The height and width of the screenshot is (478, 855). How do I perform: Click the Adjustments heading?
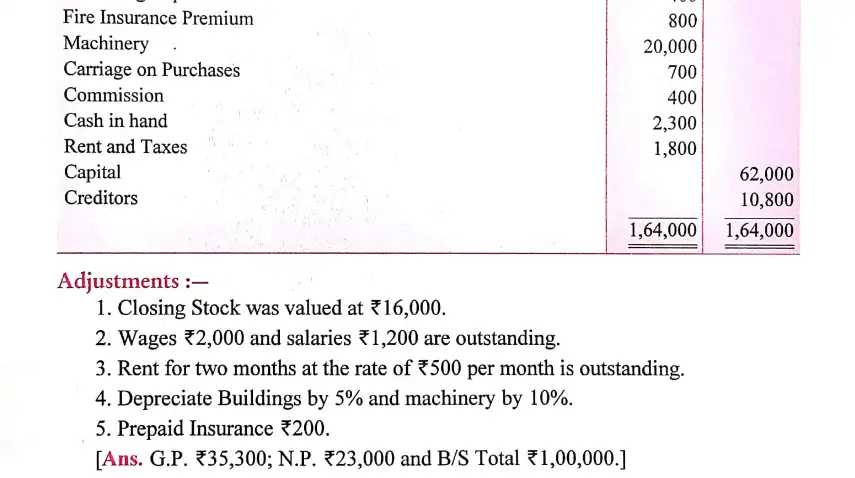tap(133, 281)
